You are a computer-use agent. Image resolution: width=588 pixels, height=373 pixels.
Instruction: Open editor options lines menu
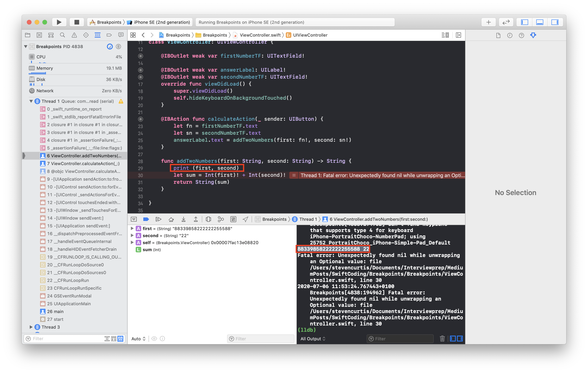445,35
